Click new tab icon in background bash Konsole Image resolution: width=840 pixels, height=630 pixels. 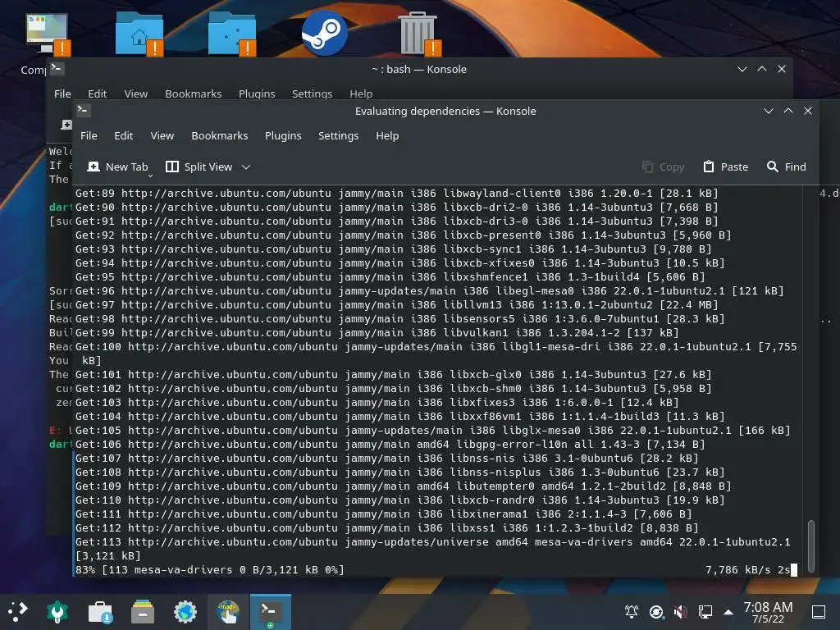66,125
